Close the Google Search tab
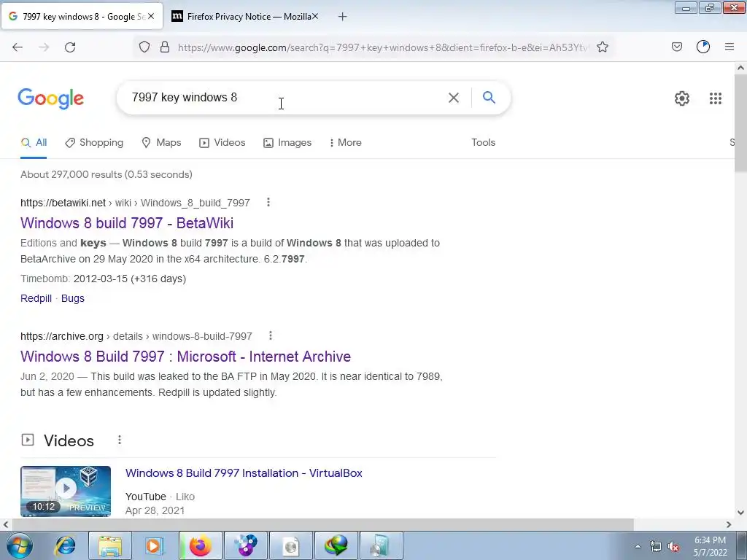The height and width of the screenshot is (560, 747). coord(150,16)
